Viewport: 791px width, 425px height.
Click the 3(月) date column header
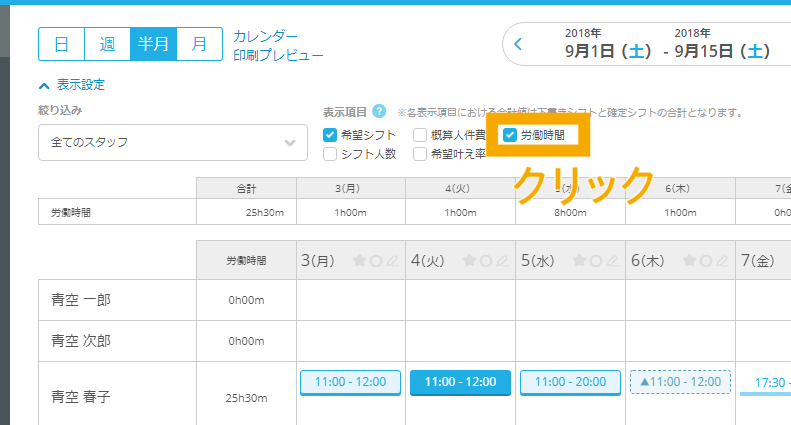[x=318, y=260]
